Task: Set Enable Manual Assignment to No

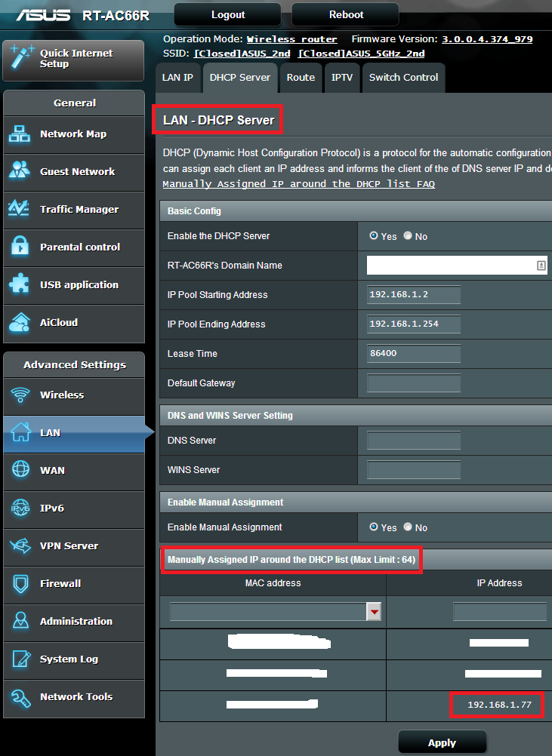Action: pyautogui.click(x=408, y=527)
